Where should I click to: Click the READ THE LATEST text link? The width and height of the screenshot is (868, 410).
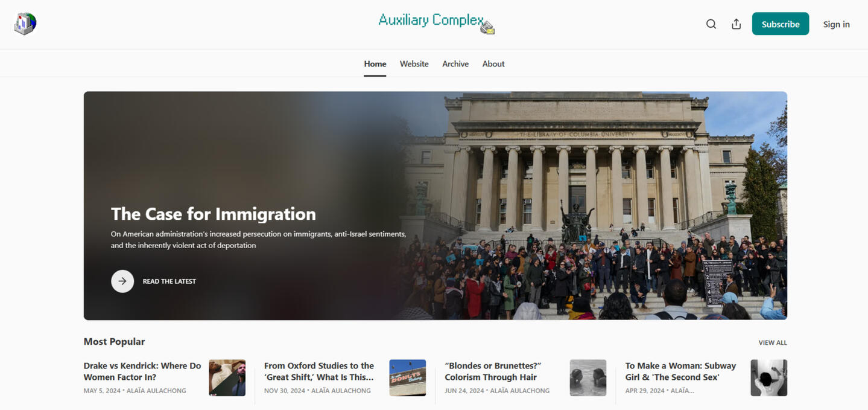tap(169, 281)
